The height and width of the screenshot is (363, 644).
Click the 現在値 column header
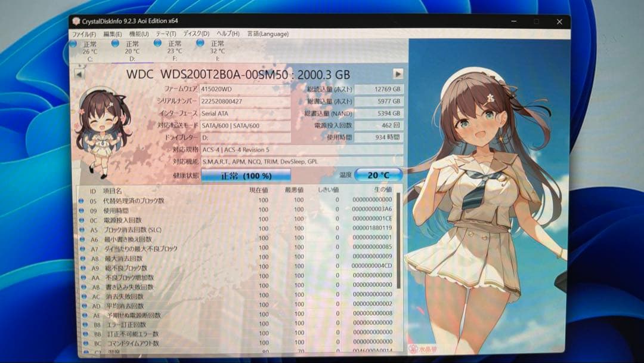click(x=259, y=190)
